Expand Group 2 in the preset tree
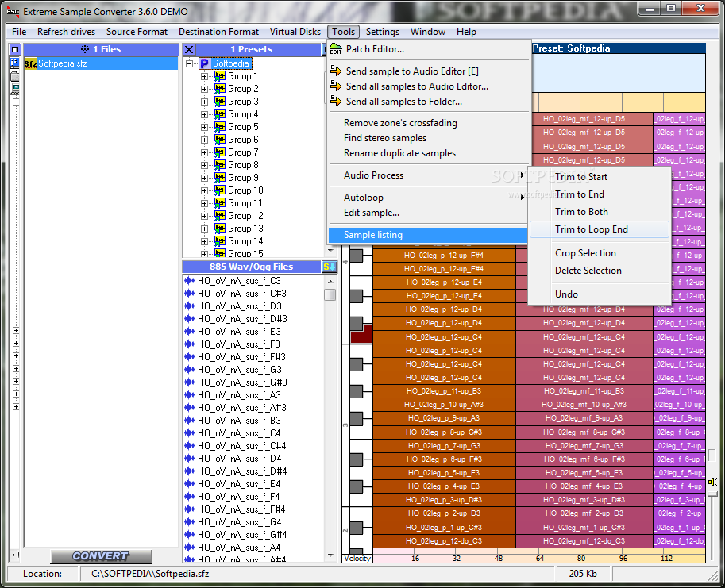Image resolution: width=725 pixels, height=588 pixels. point(204,89)
